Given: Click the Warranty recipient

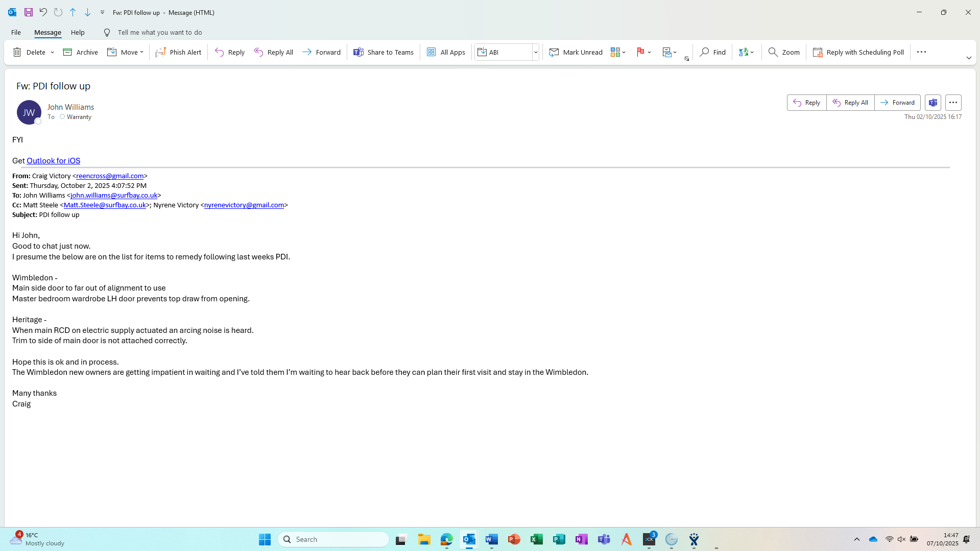Looking at the screenshot, I should point(79,117).
